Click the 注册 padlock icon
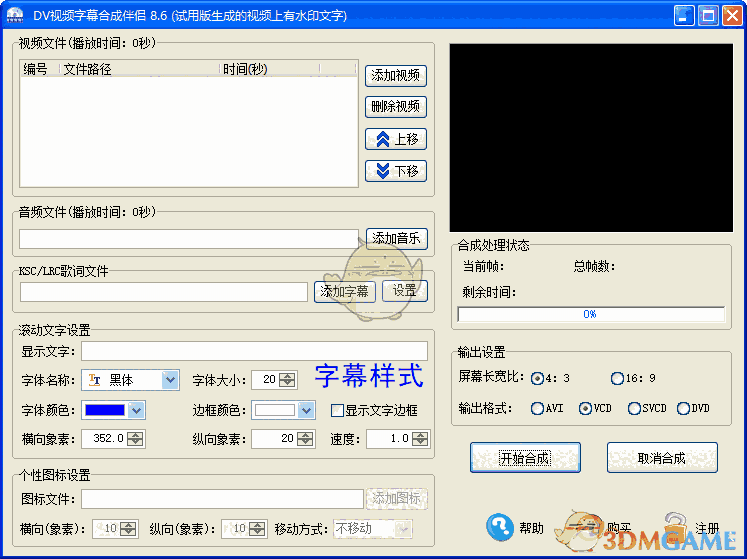The height and width of the screenshot is (559, 747). 676,527
